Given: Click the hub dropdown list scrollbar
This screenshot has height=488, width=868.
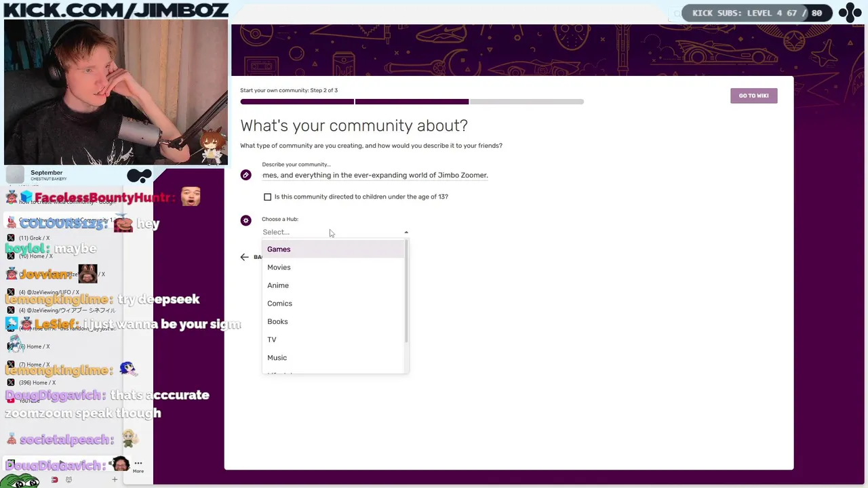Looking at the screenshot, I should coord(406,291).
